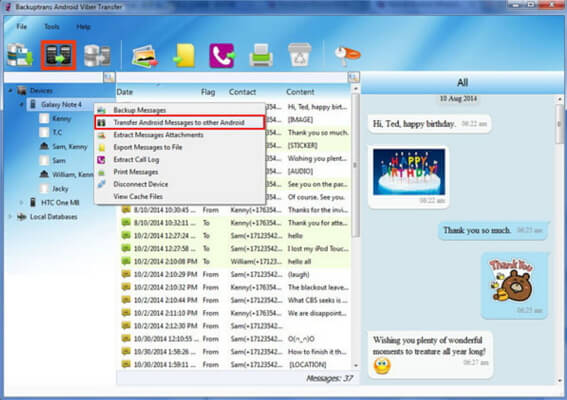The height and width of the screenshot is (400, 567).
Task: Click Transfer Messages to other Android toolbar icon
Action: pos(58,55)
